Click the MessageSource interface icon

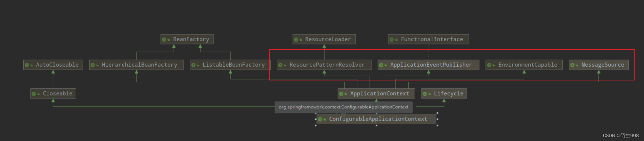573,65
